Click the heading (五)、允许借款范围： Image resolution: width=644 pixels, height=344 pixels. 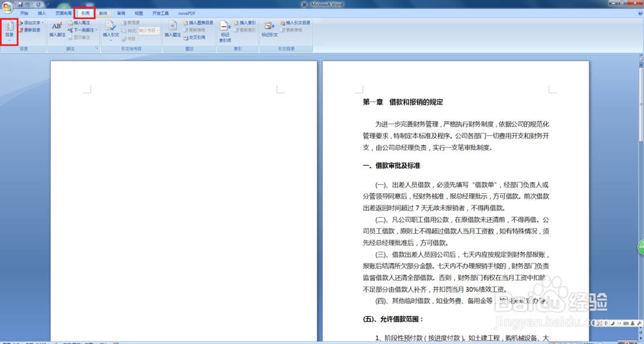coord(393,319)
